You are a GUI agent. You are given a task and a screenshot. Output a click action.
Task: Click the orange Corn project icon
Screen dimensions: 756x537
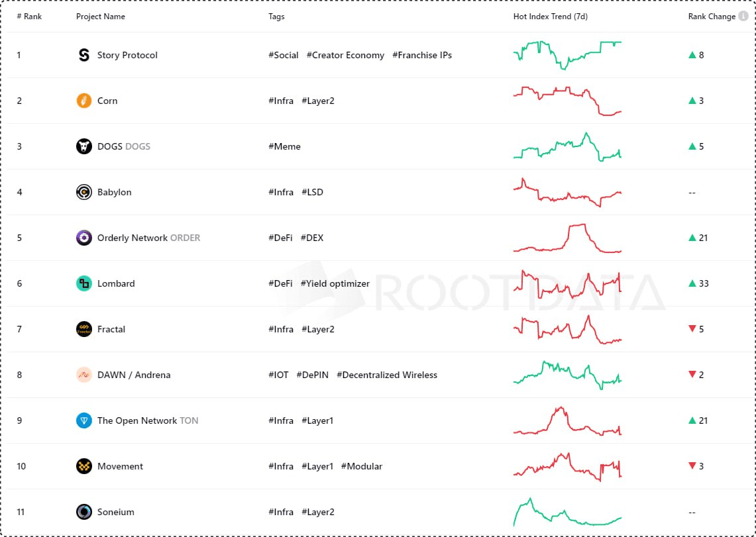84,101
